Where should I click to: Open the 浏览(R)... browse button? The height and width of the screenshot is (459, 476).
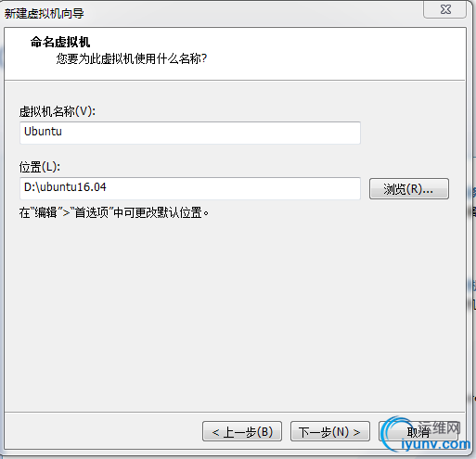pos(408,188)
